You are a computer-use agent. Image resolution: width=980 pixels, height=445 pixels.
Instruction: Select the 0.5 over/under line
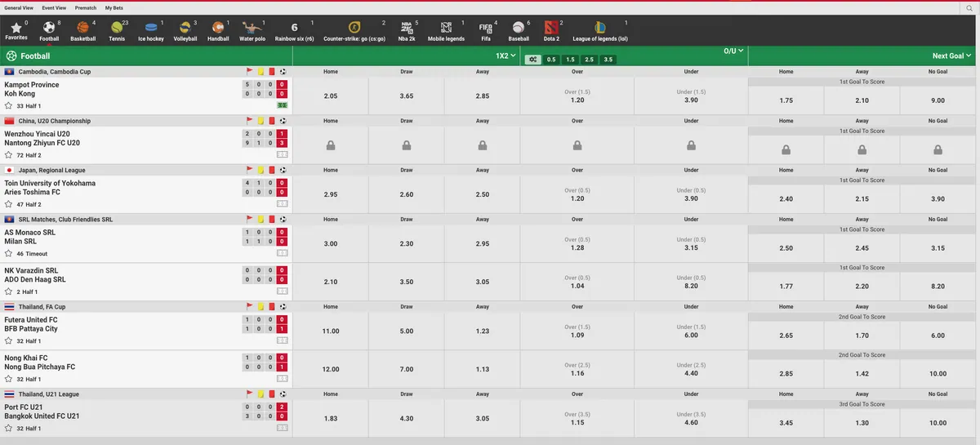pyautogui.click(x=551, y=60)
